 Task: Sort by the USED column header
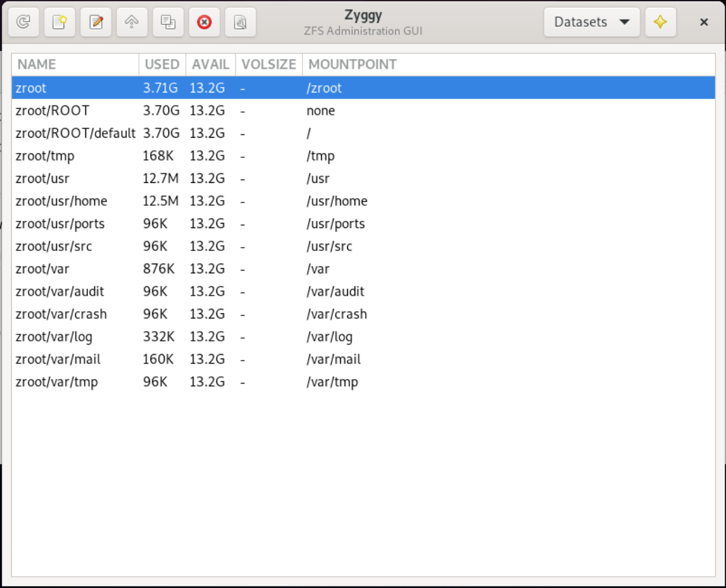[162, 64]
